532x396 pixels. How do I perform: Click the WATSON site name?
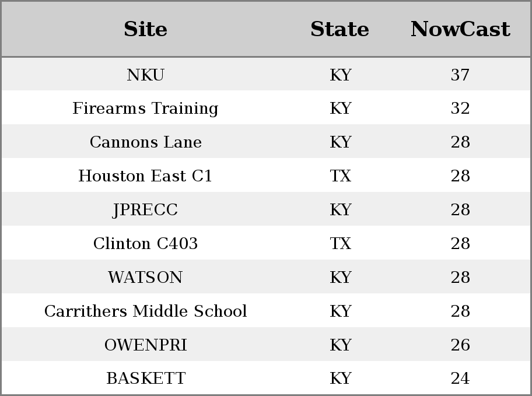[145, 277]
